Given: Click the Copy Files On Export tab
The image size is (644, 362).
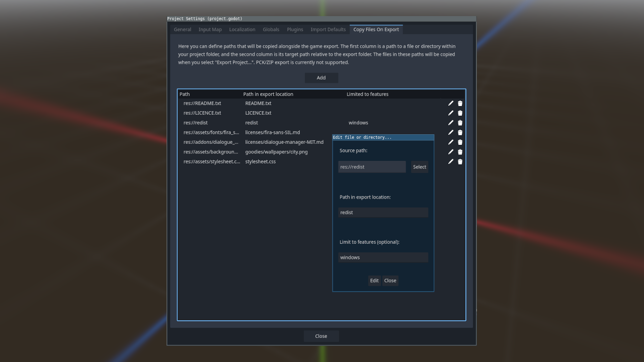Looking at the screenshot, I should tap(376, 30).
